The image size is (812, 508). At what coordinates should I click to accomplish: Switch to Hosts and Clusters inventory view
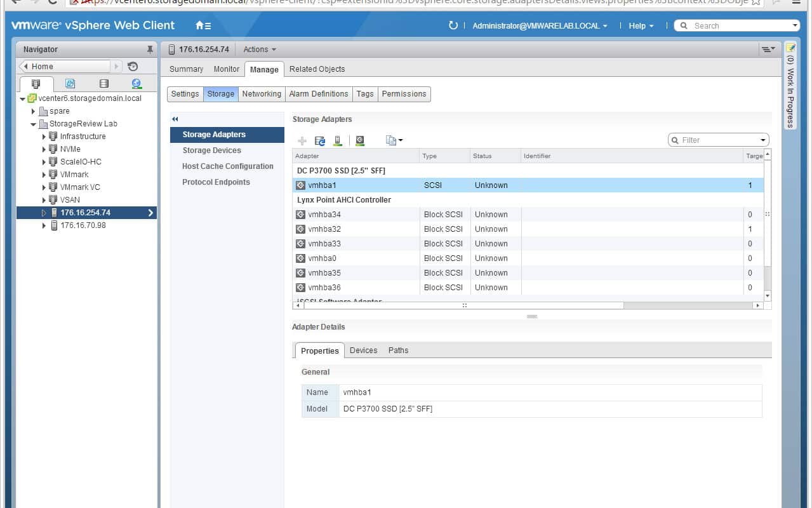pyautogui.click(x=36, y=83)
